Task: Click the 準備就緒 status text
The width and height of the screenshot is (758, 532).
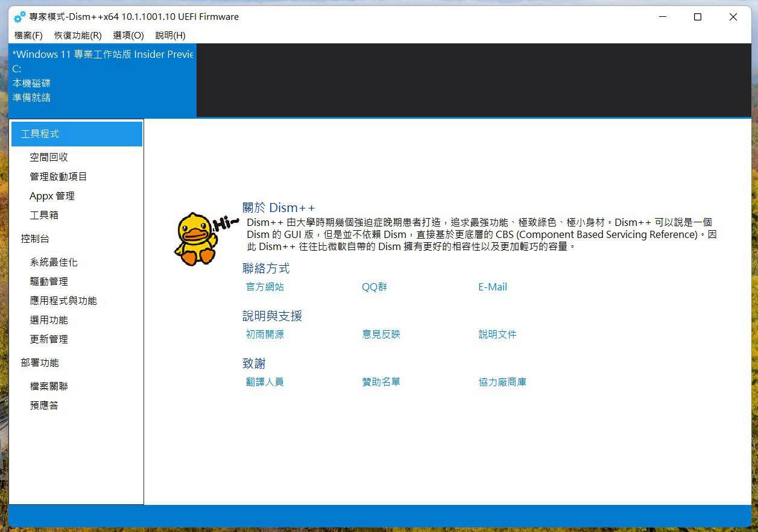Action: pos(31,98)
